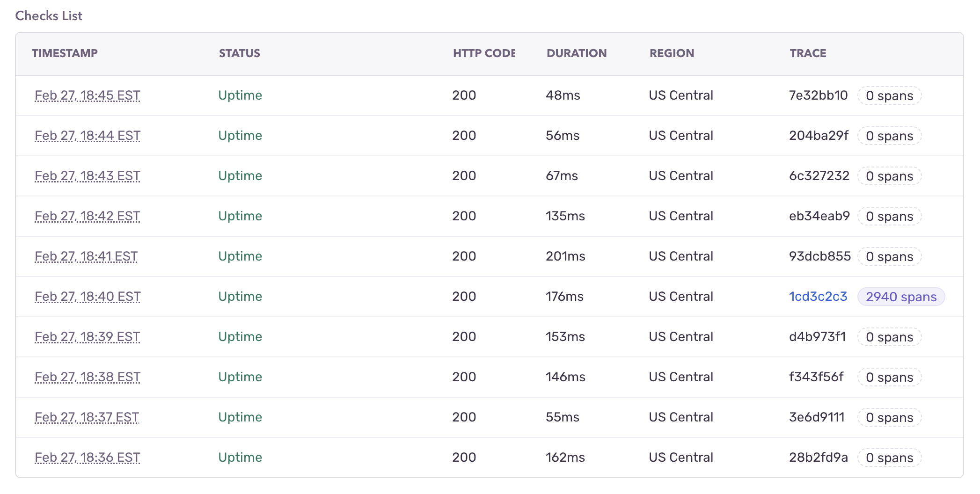Click the Checks List heading
Image resolution: width=980 pixels, height=494 pixels.
coord(49,16)
